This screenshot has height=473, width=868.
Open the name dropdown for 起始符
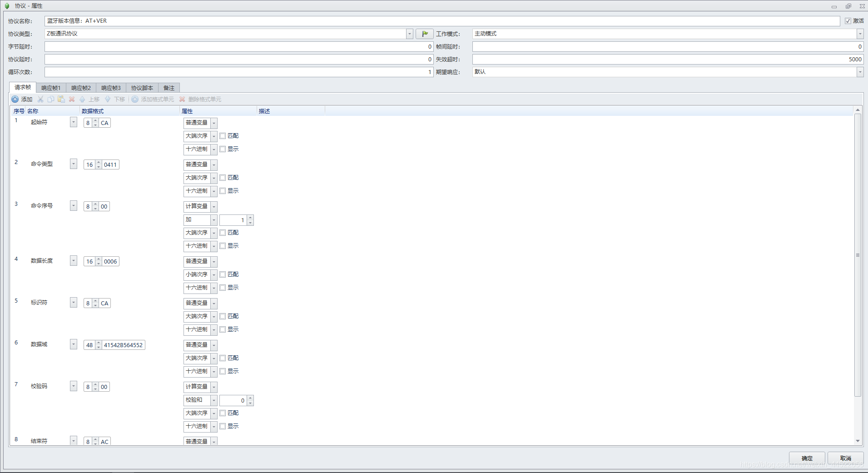click(74, 122)
